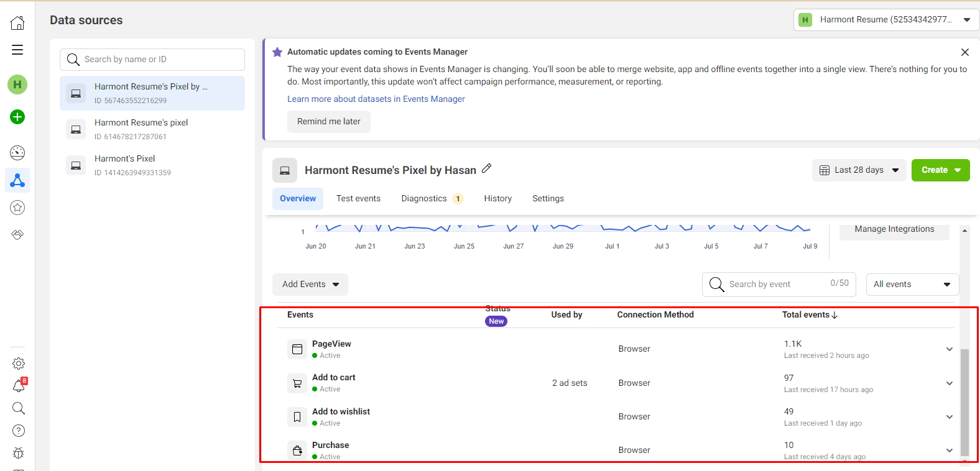
Task: Select Harmont's Pixel data source
Action: pyautogui.click(x=152, y=165)
